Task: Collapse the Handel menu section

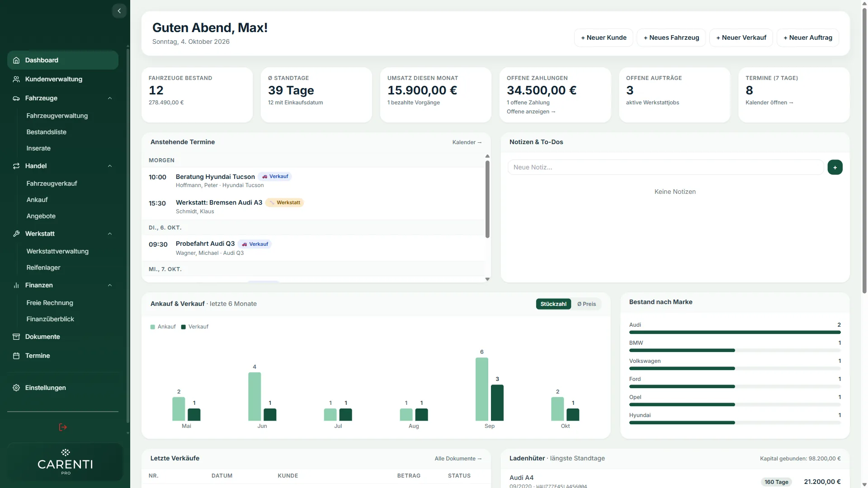Action: (x=110, y=166)
